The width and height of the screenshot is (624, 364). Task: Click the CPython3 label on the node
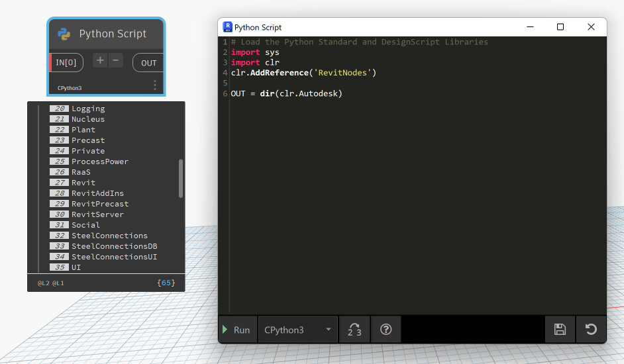70,88
